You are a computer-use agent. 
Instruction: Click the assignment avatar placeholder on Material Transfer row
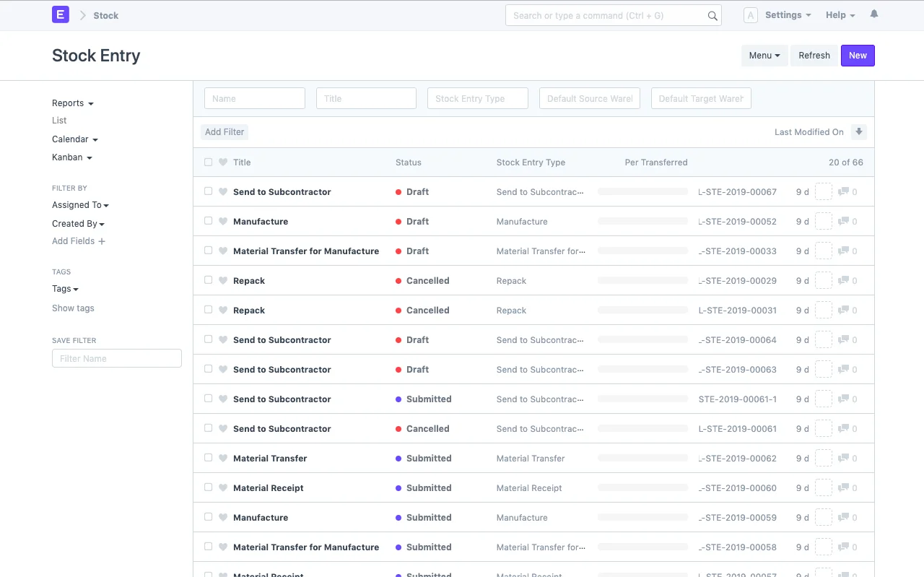823,458
